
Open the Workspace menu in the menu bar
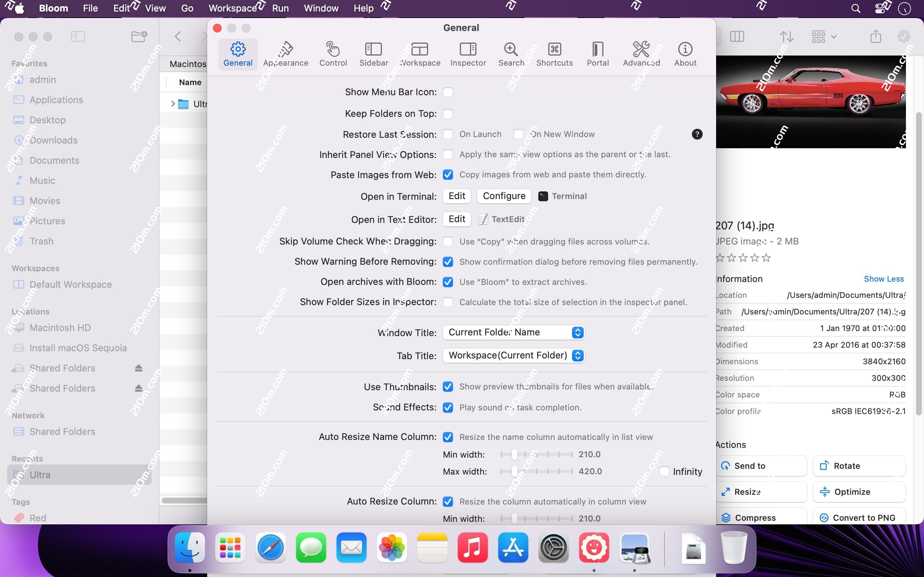pos(232,8)
